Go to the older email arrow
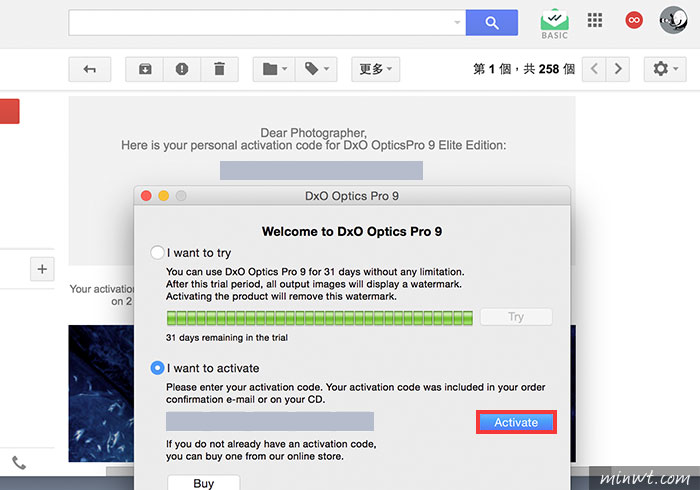The width and height of the screenshot is (700, 490). click(x=618, y=69)
